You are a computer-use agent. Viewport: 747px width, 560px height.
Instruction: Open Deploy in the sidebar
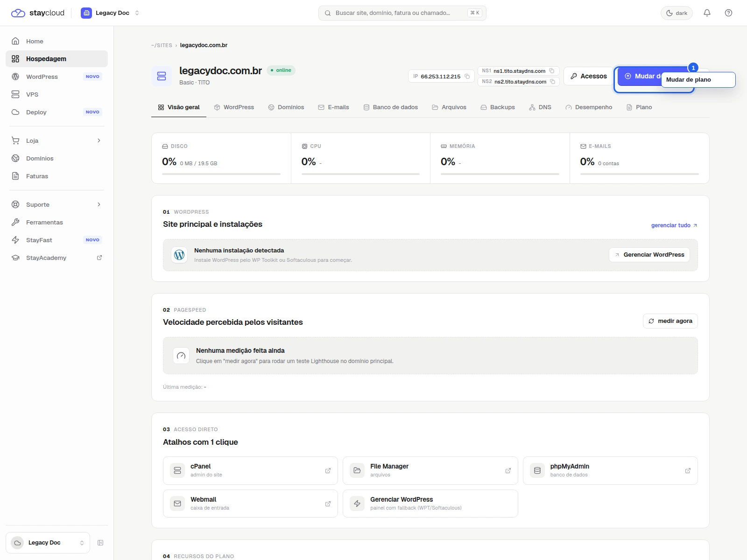[56, 112]
